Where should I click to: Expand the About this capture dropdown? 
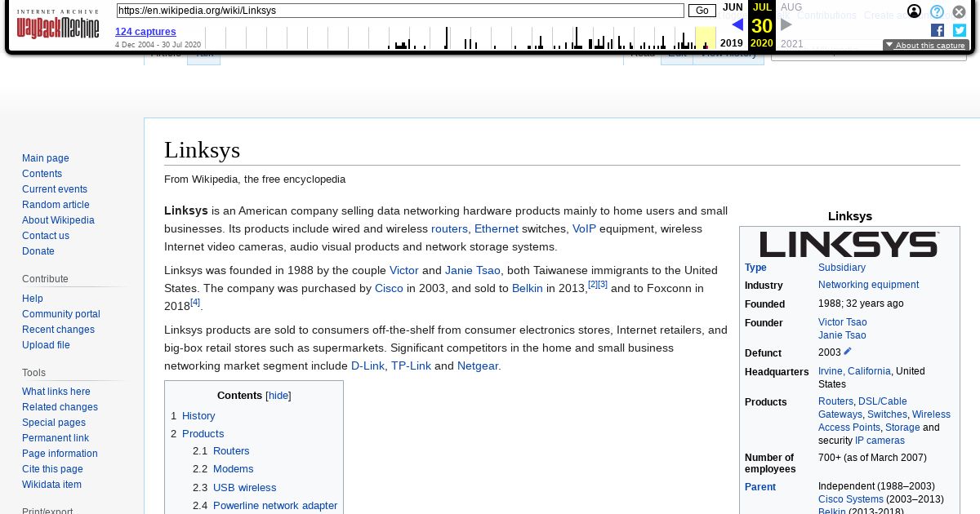click(x=925, y=46)
